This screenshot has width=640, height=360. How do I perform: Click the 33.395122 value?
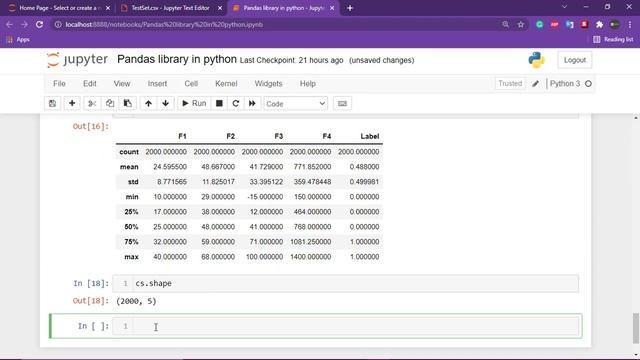pyautogui.click(x=266, y=182)
